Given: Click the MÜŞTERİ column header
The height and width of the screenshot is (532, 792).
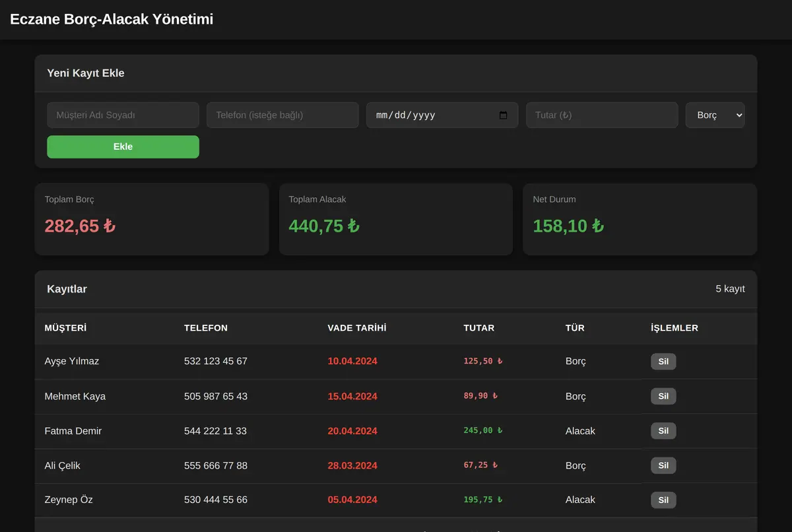Looking at the screenshot, I should click(x=65, y=328).
